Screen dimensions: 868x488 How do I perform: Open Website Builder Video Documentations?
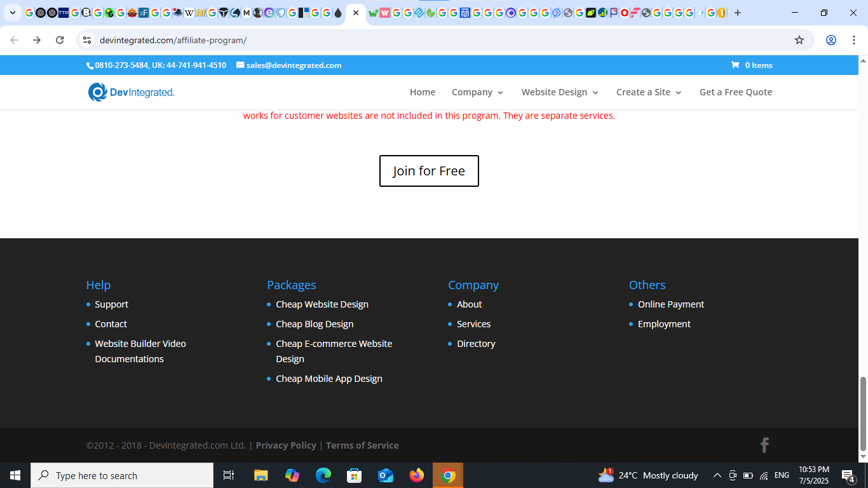tap(140, 351)
